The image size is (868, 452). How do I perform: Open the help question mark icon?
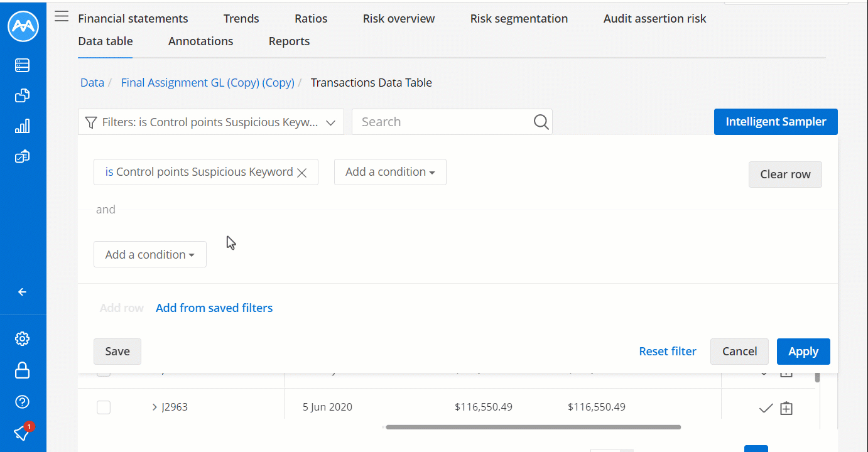coord(23,402)
